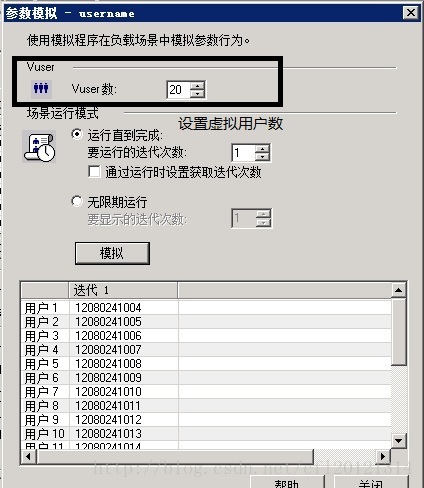Click the 帮助 button

coord(287,482)
